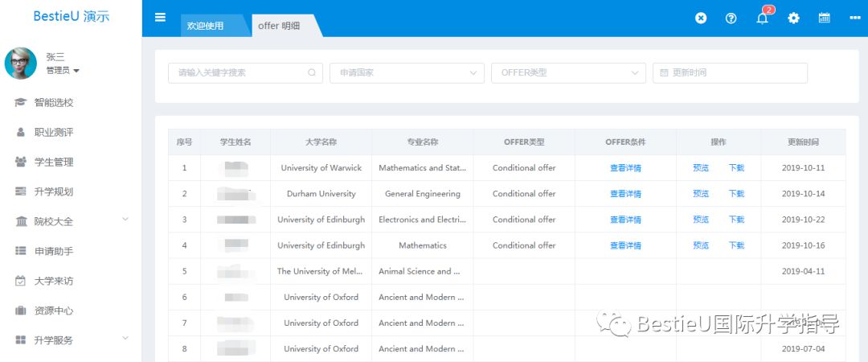The width and height of the screenshot is (868, 362).
Task: Open the more options ellipsis icon
Action: click(854, 18)
